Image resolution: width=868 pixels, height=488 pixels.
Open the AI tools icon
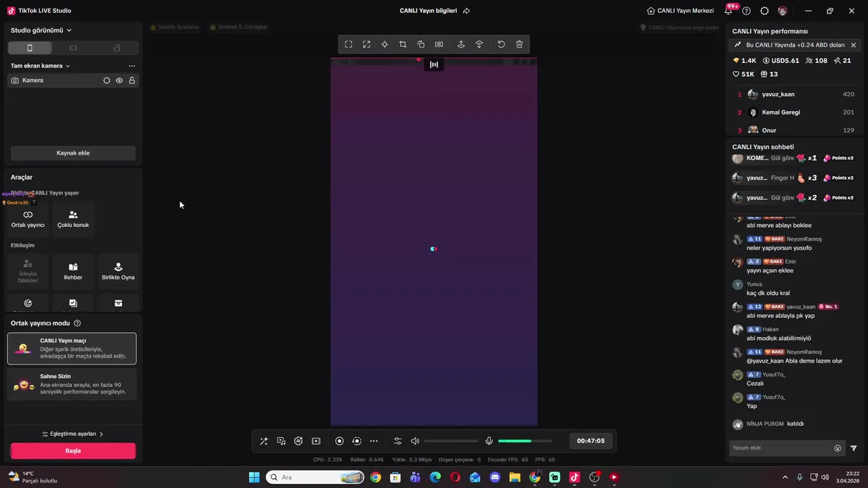[298, 441]
